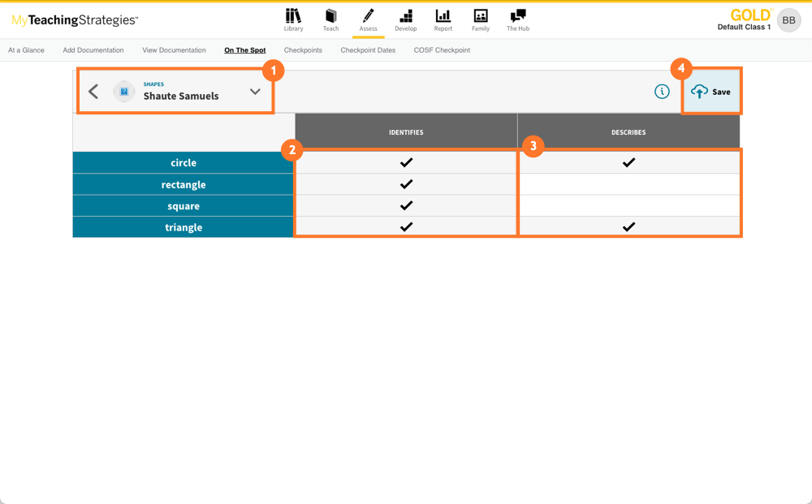The width and height of the screenshot is (812, 504).
Task: Open the Develop blocks icon
Action: (405, 16)
